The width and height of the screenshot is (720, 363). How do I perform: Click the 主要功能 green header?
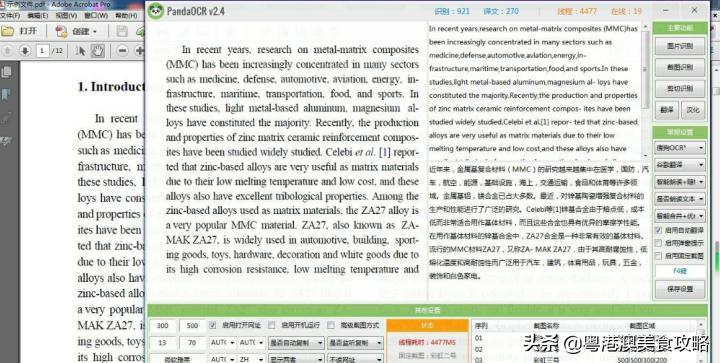[x=680, y=28]
